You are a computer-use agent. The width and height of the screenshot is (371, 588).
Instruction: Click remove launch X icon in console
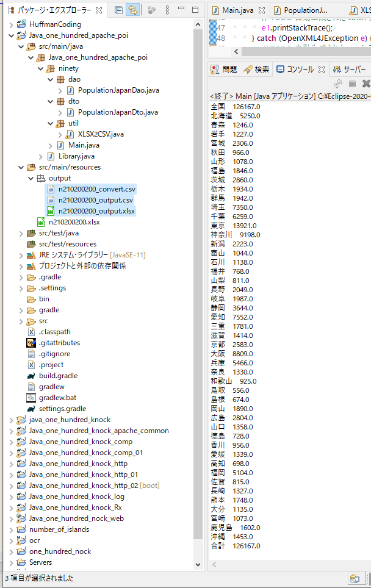(366, 83)
